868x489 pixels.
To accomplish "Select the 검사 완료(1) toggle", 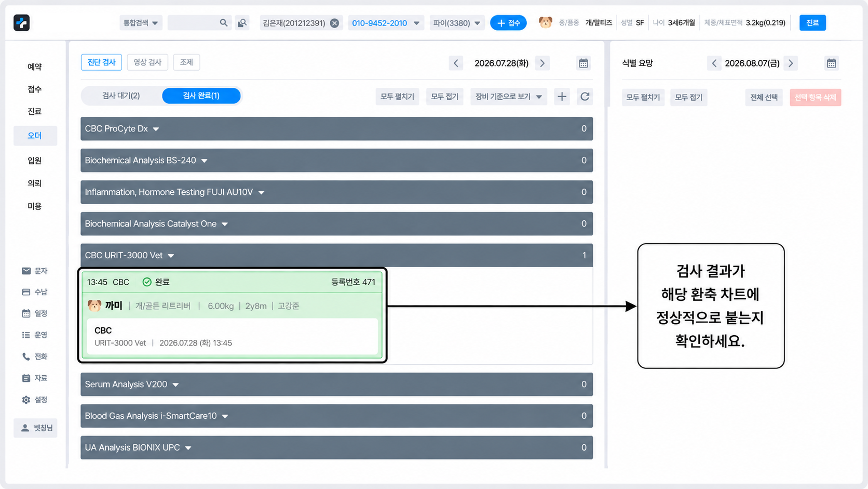I will 201,96.
